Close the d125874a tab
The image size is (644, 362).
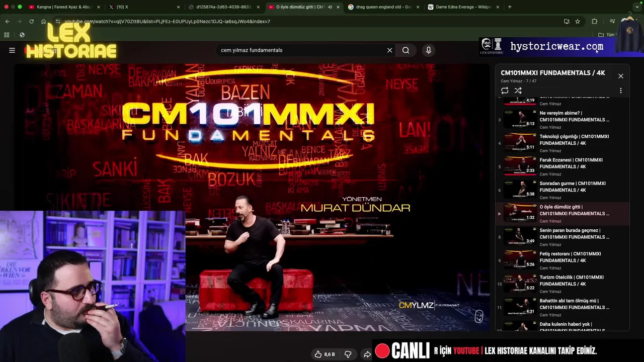point(258,7)
